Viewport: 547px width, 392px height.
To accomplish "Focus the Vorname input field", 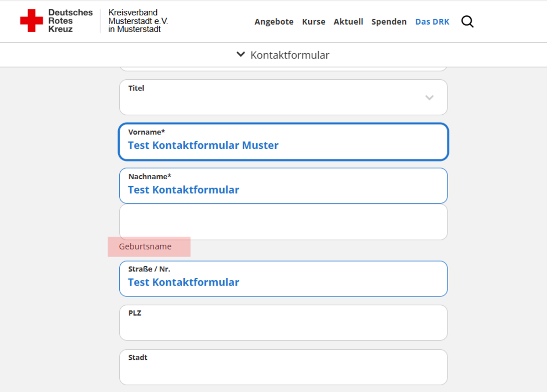I will click(283, 145).
